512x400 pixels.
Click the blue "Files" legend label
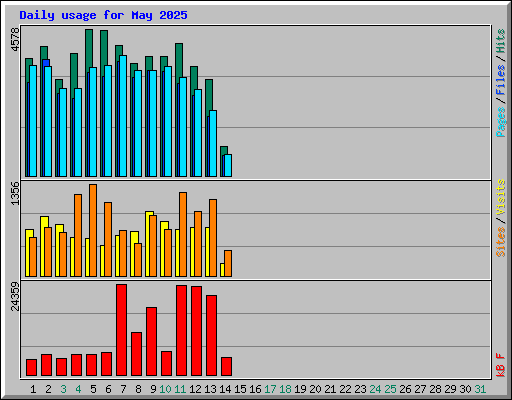point(500,79)
